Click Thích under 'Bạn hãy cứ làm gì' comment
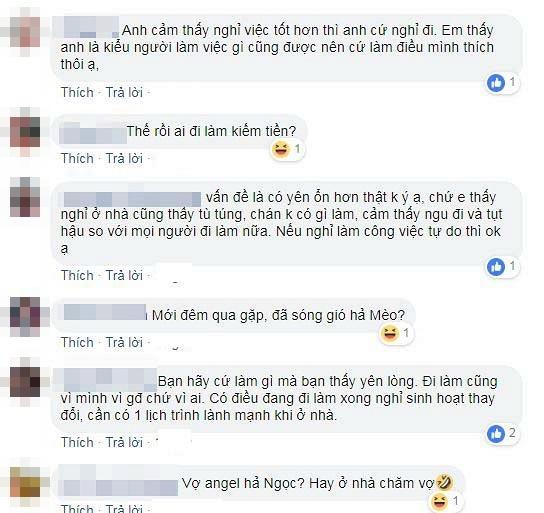This screenshot has width=544, height=513. (x=77, y=443)
